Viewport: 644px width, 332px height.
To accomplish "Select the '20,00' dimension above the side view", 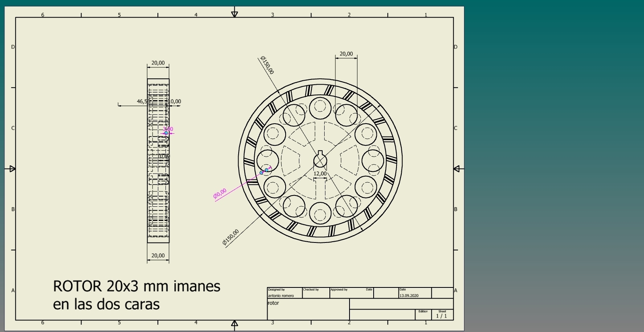I will tap(158, 63).
